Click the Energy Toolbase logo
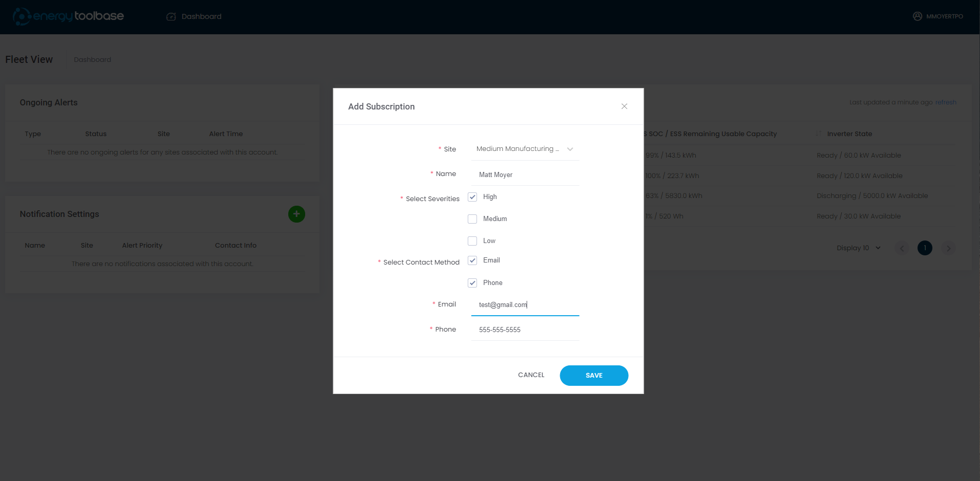 pyautogui.click(x=68, y=16)
